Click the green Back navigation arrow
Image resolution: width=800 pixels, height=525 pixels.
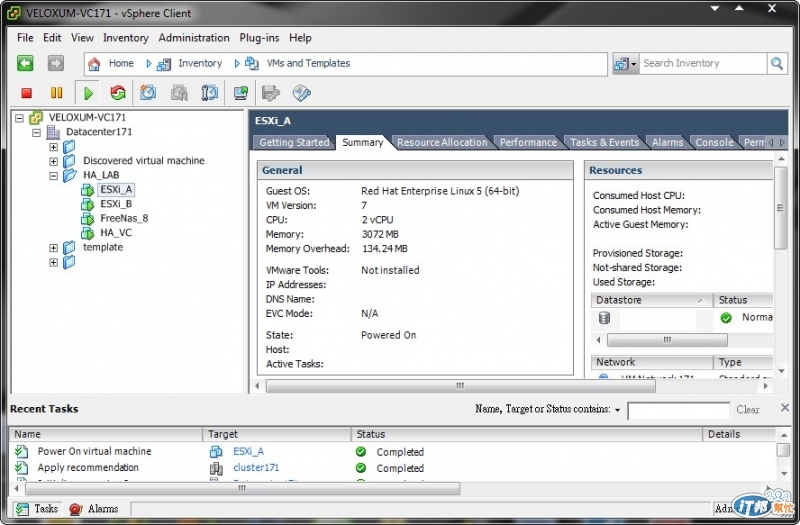pos(25,63)
